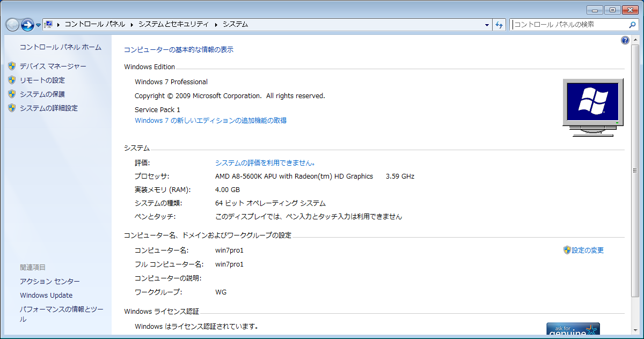
Task: Select システム in the address breadcrumb
Action: click(x=236, y=24)
